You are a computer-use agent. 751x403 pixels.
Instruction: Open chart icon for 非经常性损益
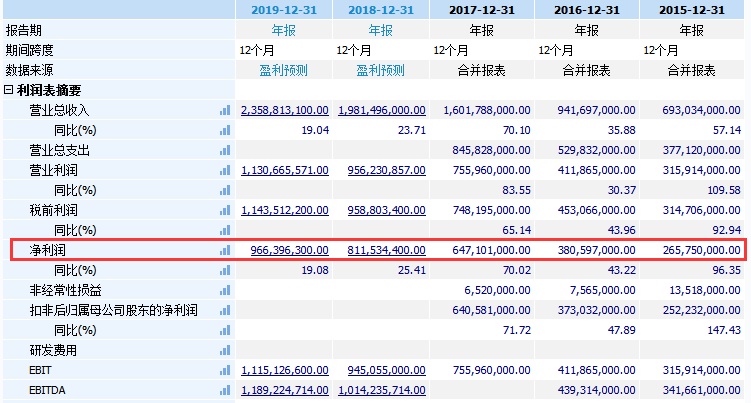[225, 290]
